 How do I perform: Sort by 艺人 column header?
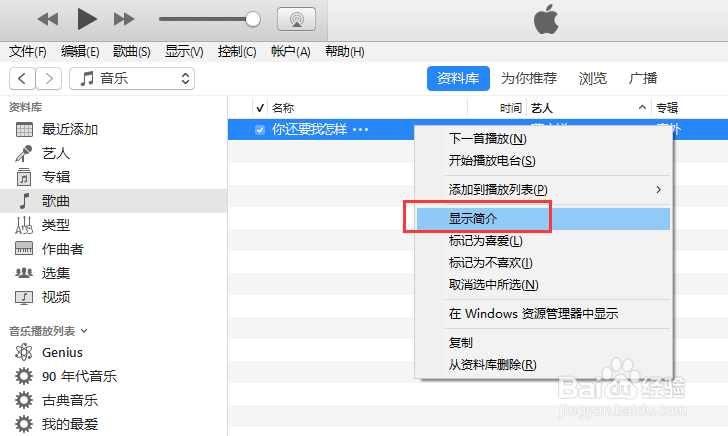542,108
